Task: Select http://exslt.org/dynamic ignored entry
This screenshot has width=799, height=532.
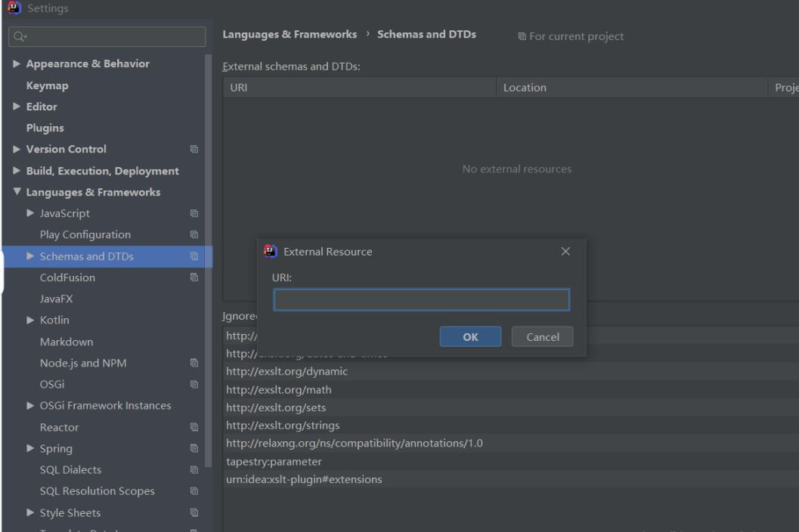Action: point(511,372)
